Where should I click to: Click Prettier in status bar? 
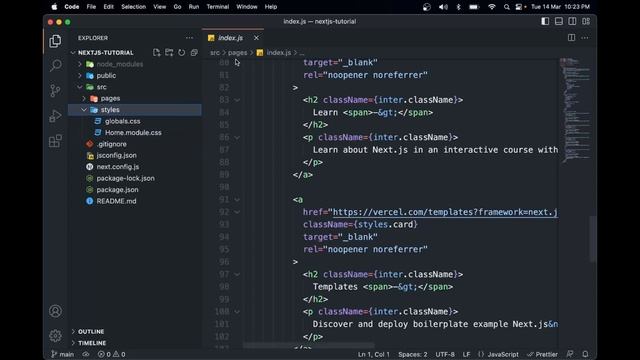pyautogui.click(x=542, y=354)
